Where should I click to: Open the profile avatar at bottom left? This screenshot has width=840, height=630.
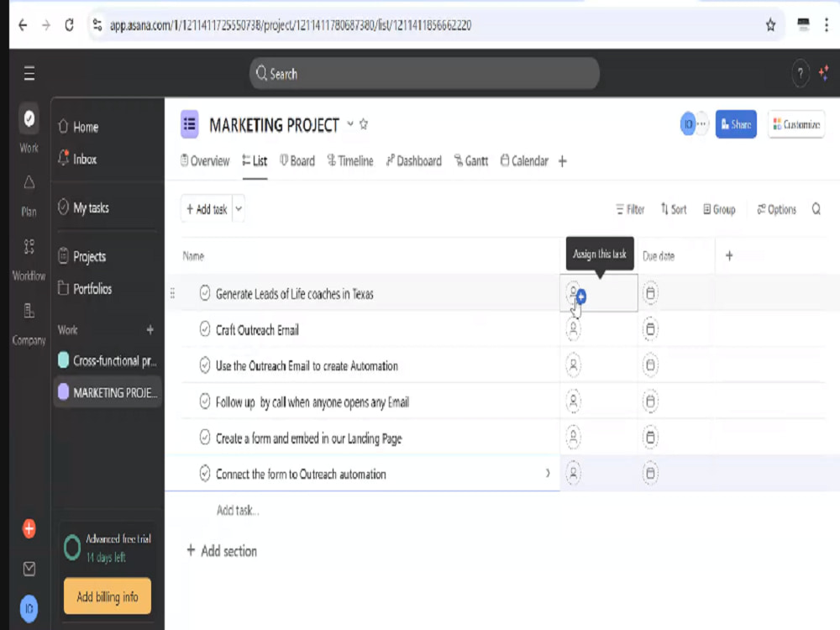(29, 608)
